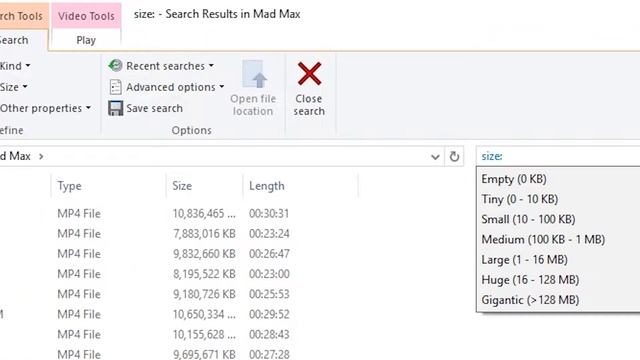The width and height of the screenshot is (640, 360).
Task: Select the 9,832,660 KB file row
Action: pos(179,254)
